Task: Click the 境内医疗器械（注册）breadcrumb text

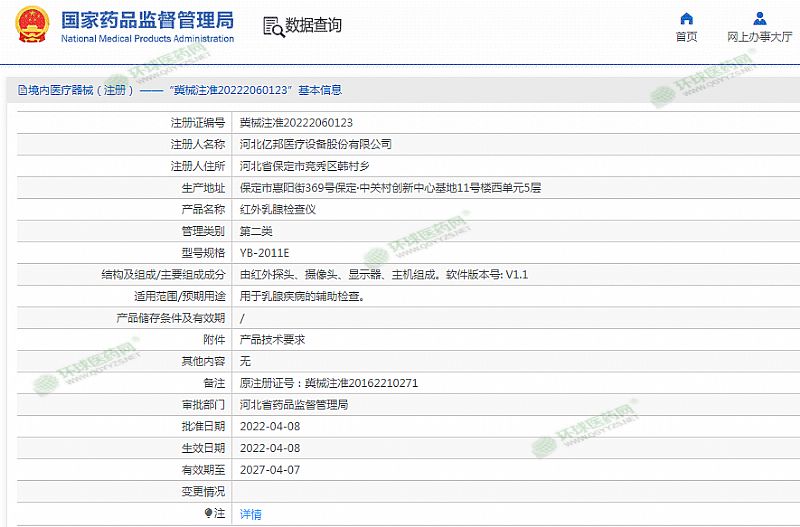Action: tap(80, 90)
